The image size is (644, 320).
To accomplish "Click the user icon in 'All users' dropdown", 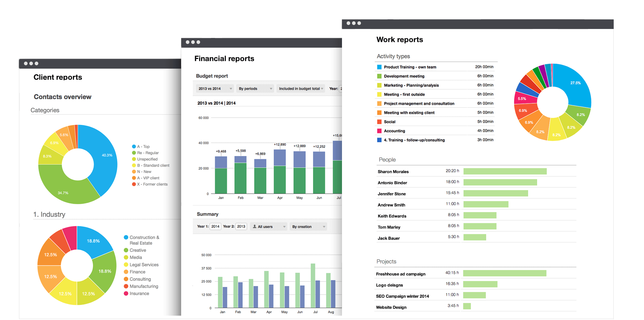I will coord(255,226).
